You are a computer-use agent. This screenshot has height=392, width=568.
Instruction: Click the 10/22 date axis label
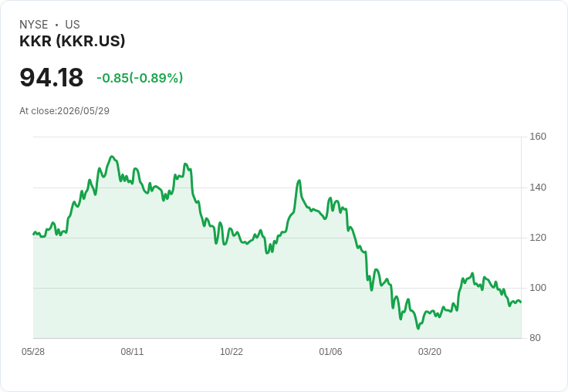click(x=232, y=352)
